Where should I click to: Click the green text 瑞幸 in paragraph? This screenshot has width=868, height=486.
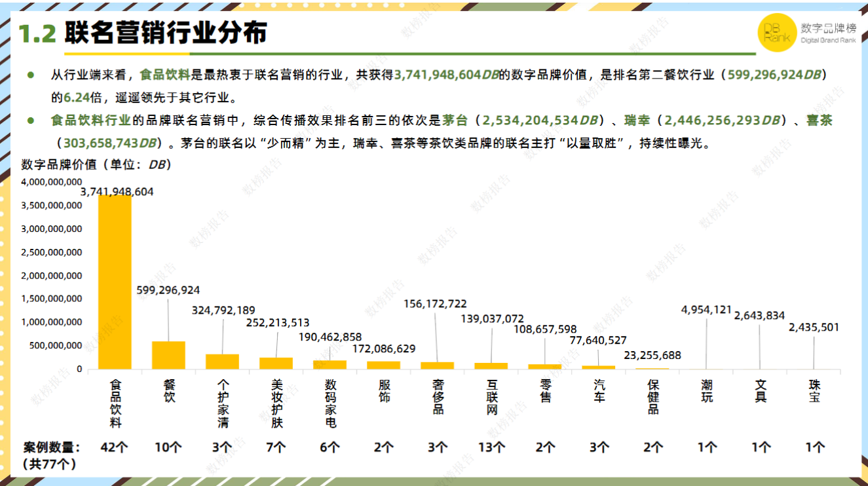point(637,121)
